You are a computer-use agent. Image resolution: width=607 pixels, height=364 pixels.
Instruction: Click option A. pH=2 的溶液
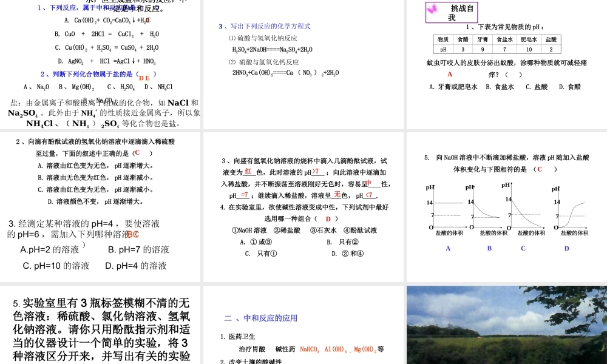[x=50, y=249]
